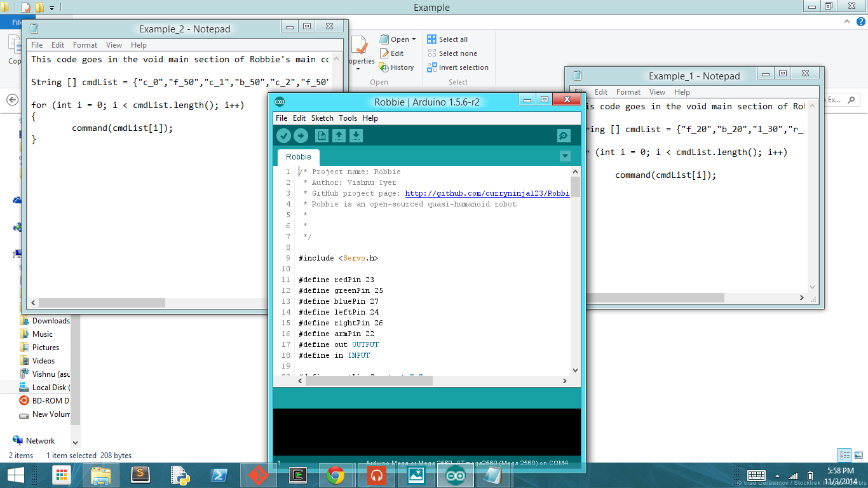Open View menu in Example_1 Notepad
This screenshot has height=488, width=868.
[658, 92]
